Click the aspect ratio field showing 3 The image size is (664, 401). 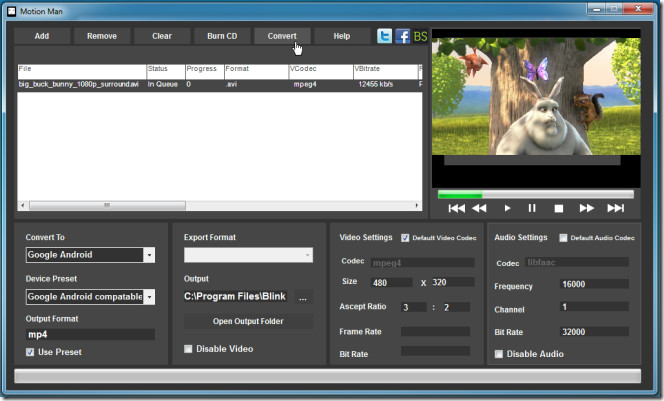pos(414,307)
